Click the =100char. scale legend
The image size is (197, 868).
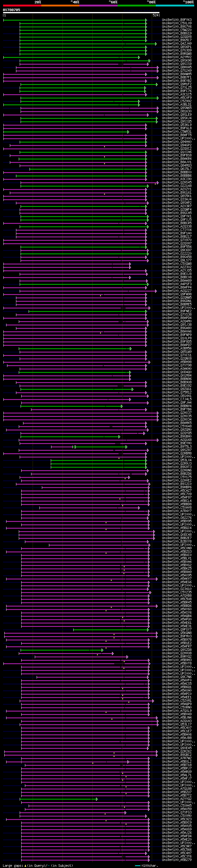click(146, 865)
